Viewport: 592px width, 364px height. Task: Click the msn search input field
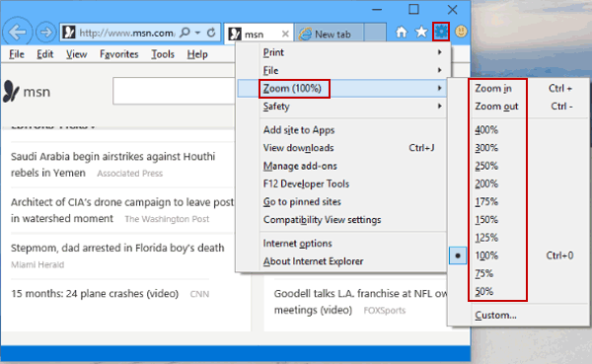tap(174, 91)
